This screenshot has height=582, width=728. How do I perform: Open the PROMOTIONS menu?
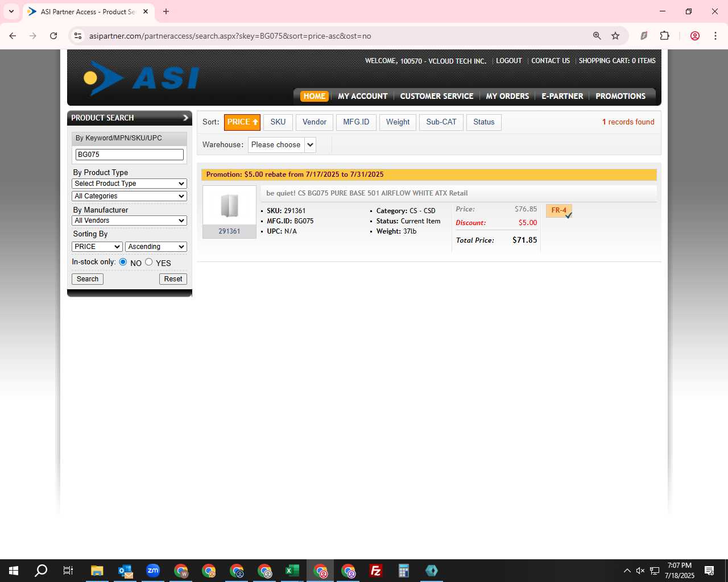pyautogui.click(x=621, y=96)
